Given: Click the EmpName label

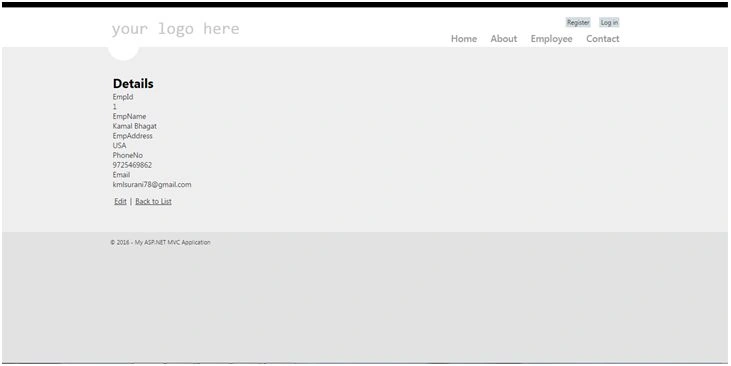Looking at the screenshot, I should 129,117.
